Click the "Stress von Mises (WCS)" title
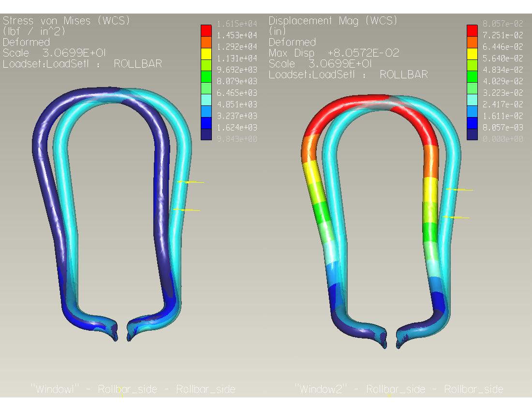Viewport: 532px width, 411px height. point(66,21)
